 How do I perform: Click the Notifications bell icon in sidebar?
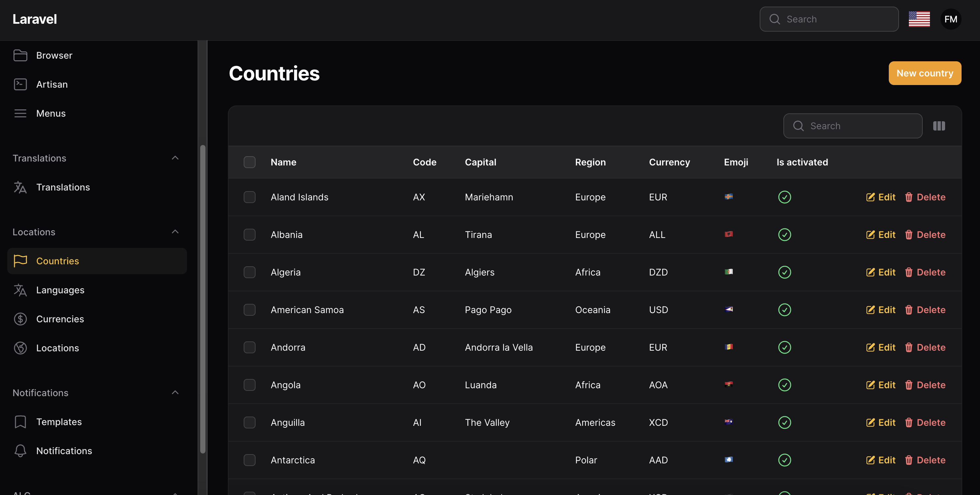20,451
